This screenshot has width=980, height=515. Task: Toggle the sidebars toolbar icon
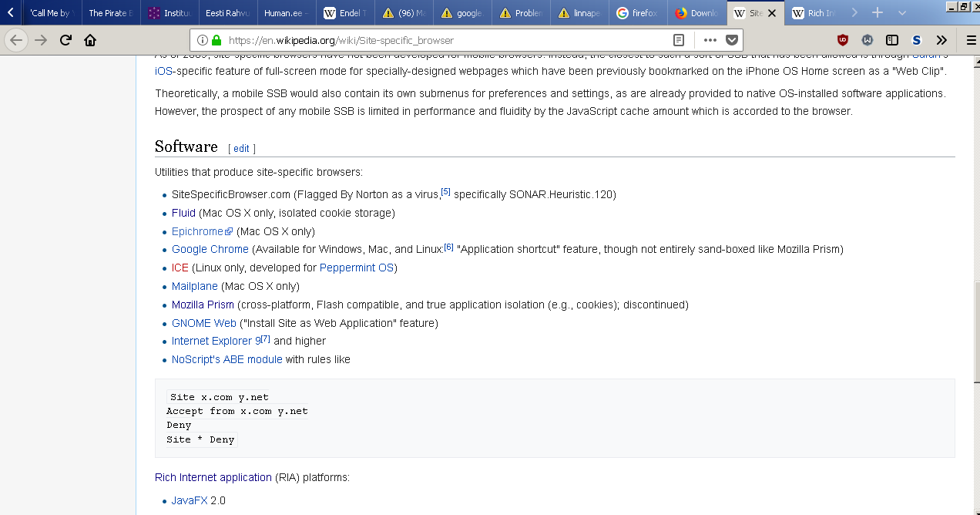pyautogui.click(x=892, y=40)
